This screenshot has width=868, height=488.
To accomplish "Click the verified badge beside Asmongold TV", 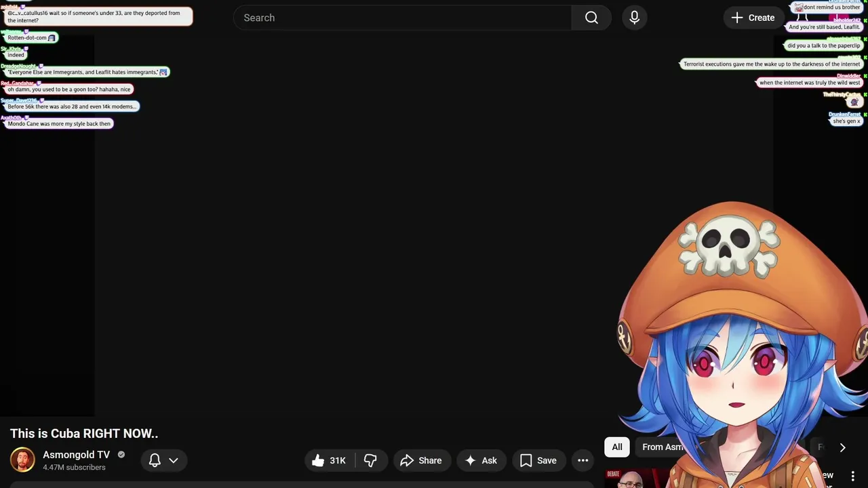I will pos(121,455).
